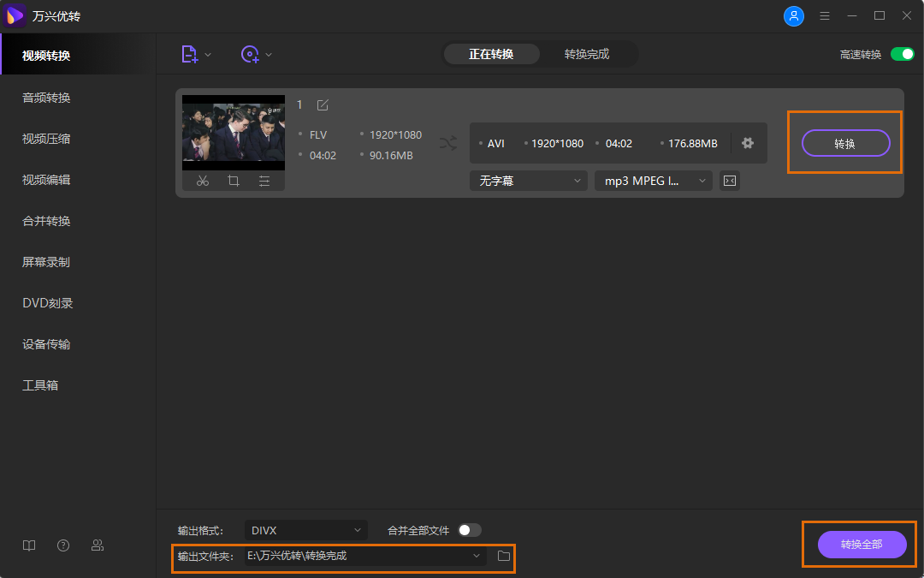Open 工具箱 in the sidebar
The height and width of the screenshot is (578, 924).
coord(40,385)
